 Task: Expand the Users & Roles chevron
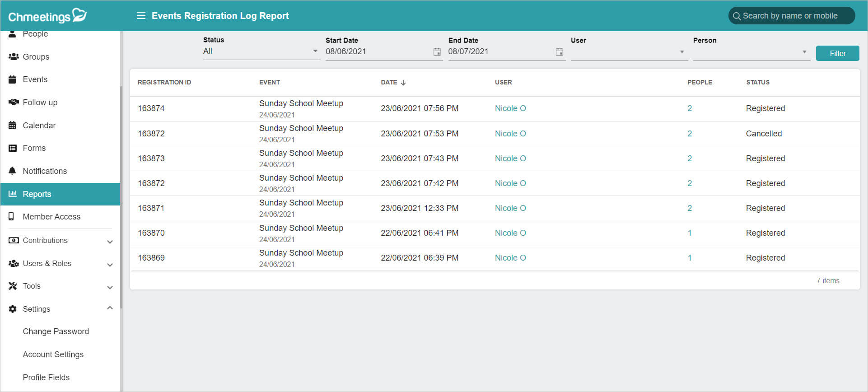pos(110,265)
